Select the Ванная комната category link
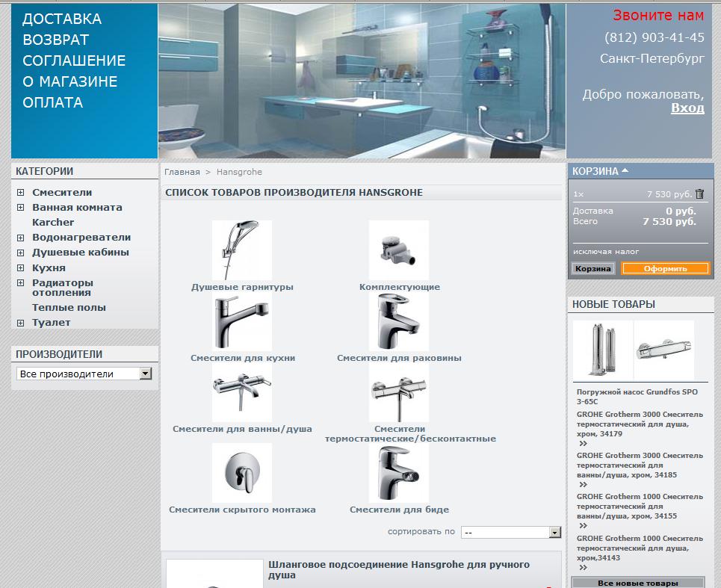 (77, 208)
